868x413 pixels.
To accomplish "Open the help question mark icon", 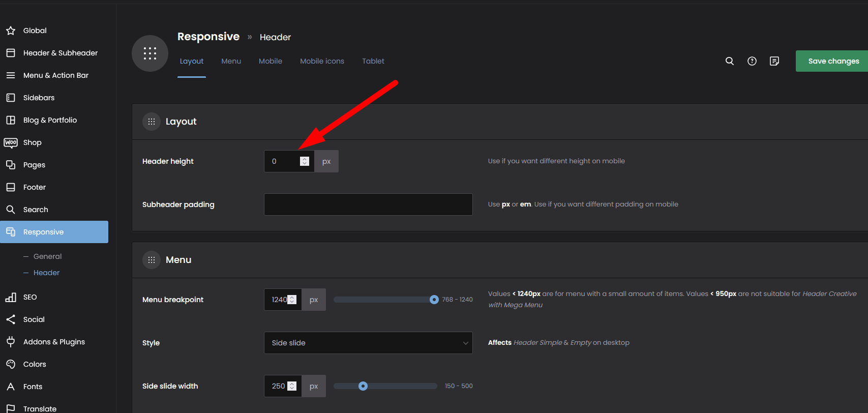I will point(752,61).
